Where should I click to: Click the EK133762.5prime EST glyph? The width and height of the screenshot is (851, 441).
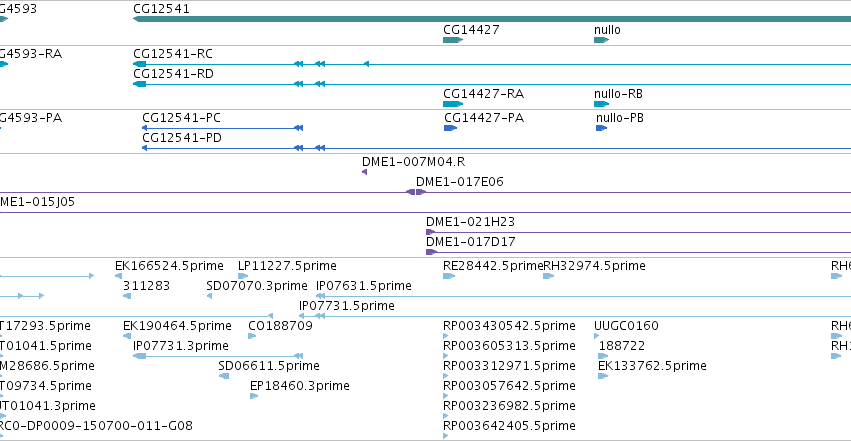coord(603,376)
